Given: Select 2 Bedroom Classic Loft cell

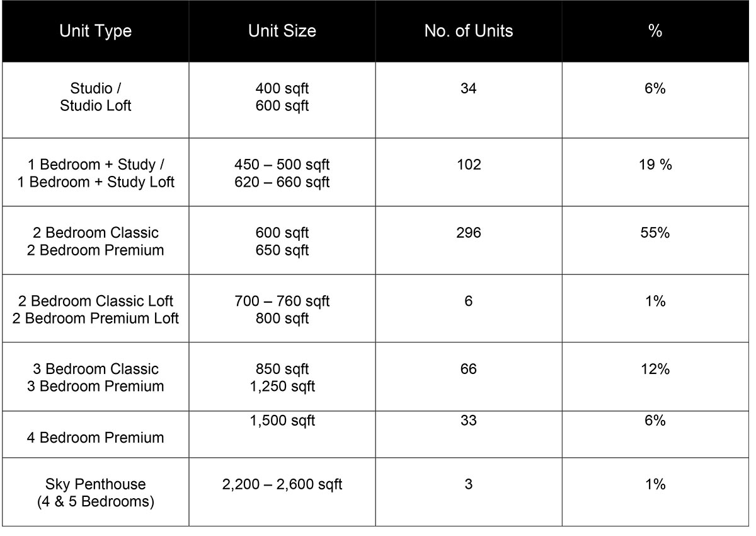Looking at the screenshot, I should (95, 308).
